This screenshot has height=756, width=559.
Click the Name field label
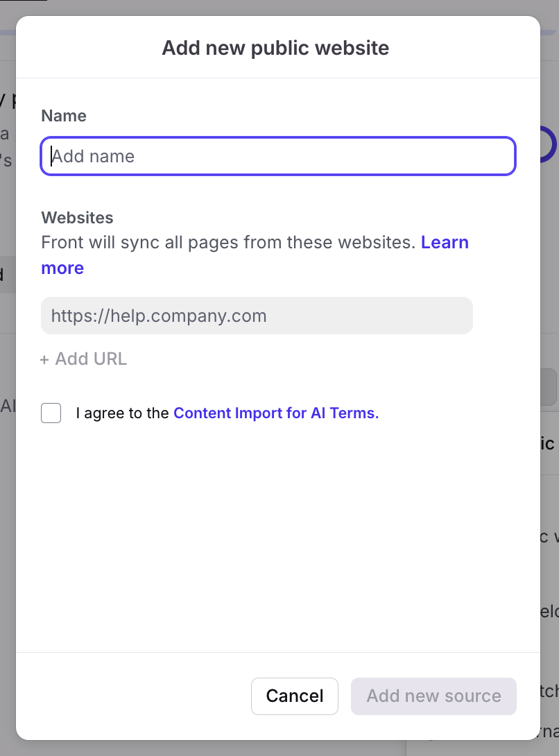click(64, 116)
